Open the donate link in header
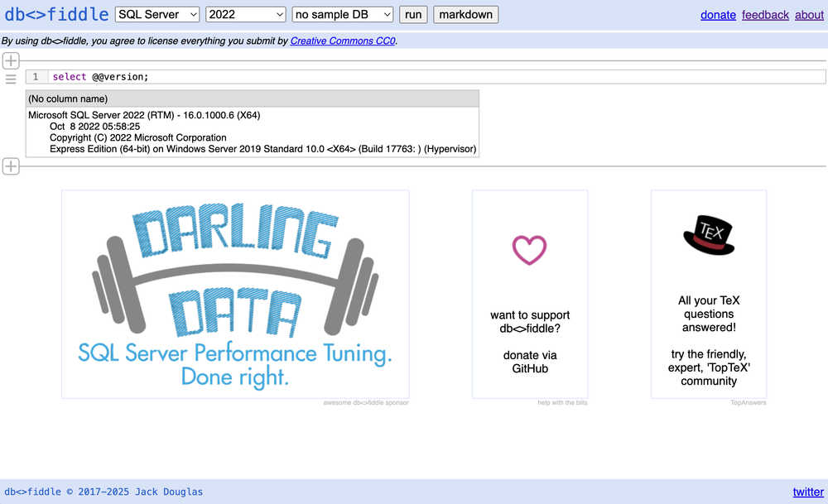Screen dimensions: 828x504 click(x=718, y=15)
